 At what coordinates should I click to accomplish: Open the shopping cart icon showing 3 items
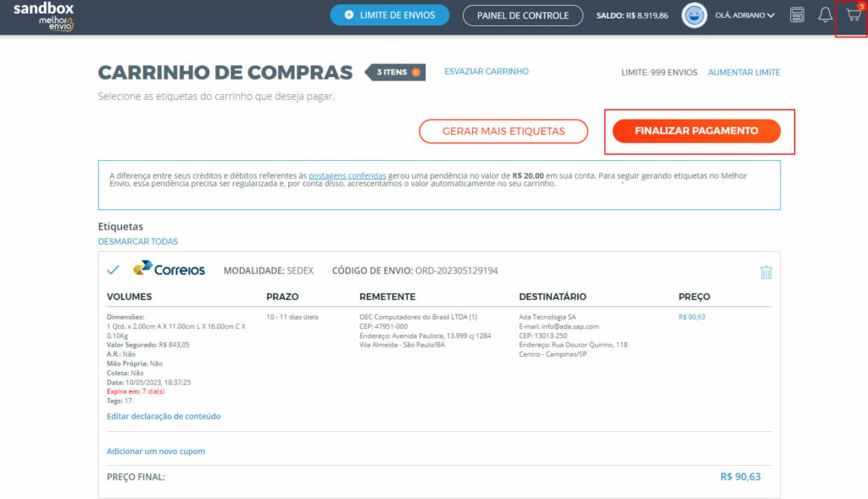pyautogui.click(x=850, y=15)
